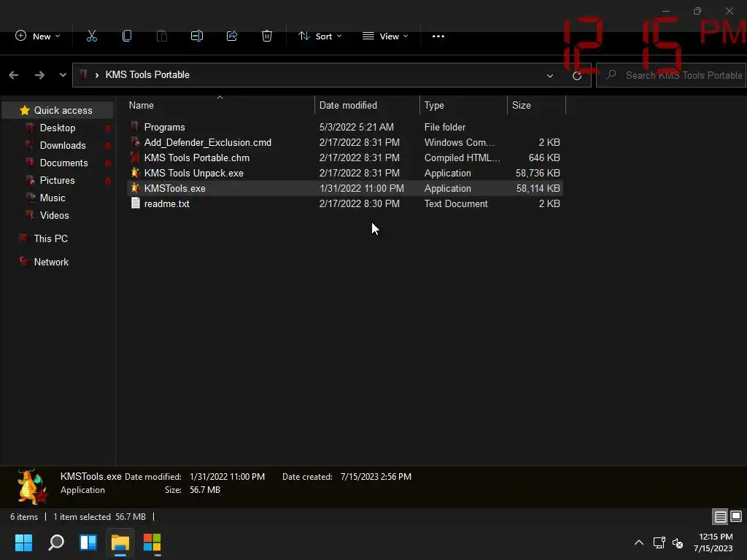Switch to details view layout icon

[x=720, y=517]
